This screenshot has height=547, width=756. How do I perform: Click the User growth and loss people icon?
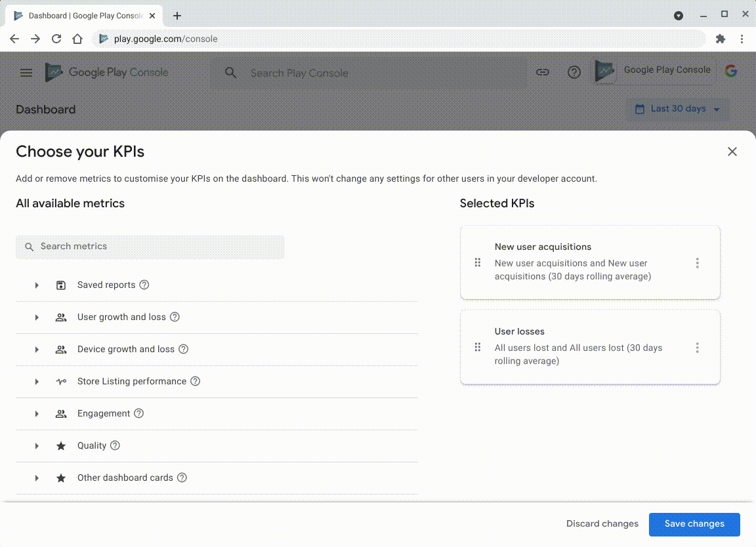click(x=61, y=317)
